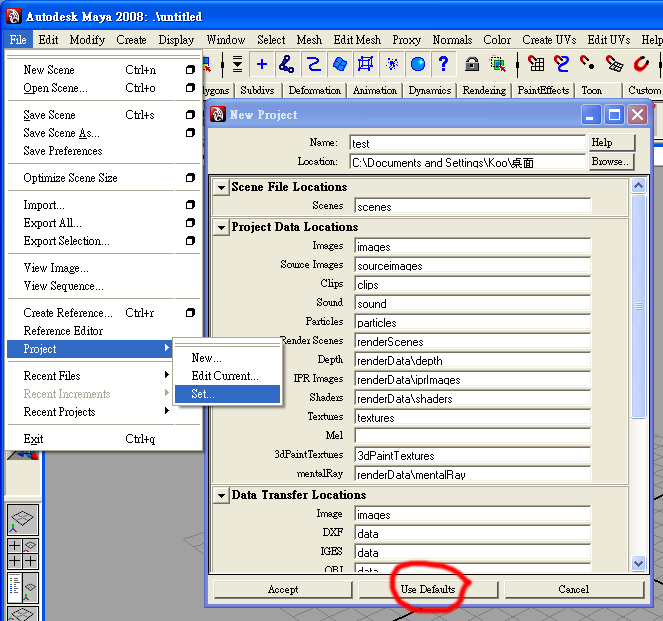Image resolution: width=663 pixels, height=621 pixels.
Task: Enable snap to points magnet icon
Action: pyautogui.click(x=587, y=63)
